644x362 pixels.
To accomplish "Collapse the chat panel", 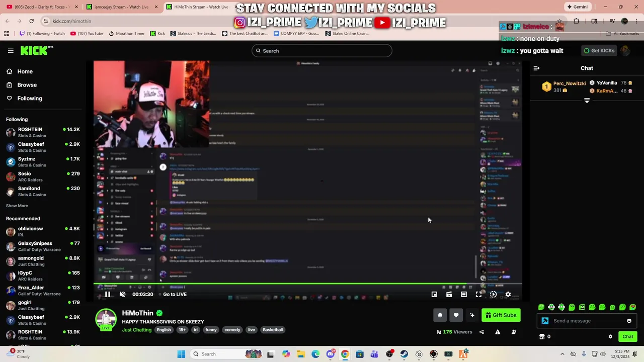I will (536, 68).
